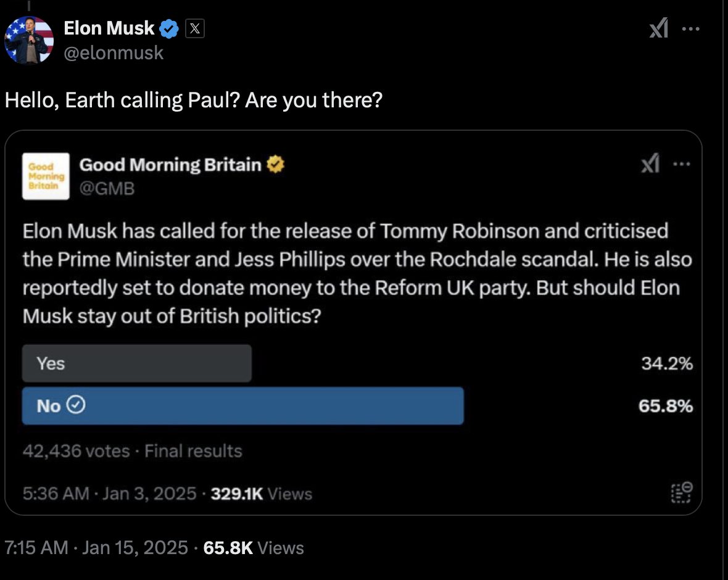The height and width of the screenshot is (580, 728).
Task: Open more options on the quoted GMB post
Action: tap(681, 164)
